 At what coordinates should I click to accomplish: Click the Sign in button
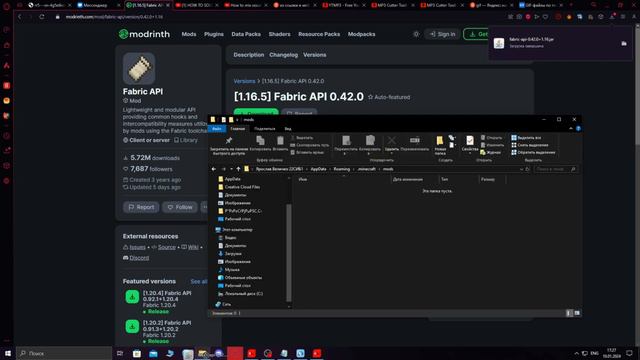[x=442, y=34]
